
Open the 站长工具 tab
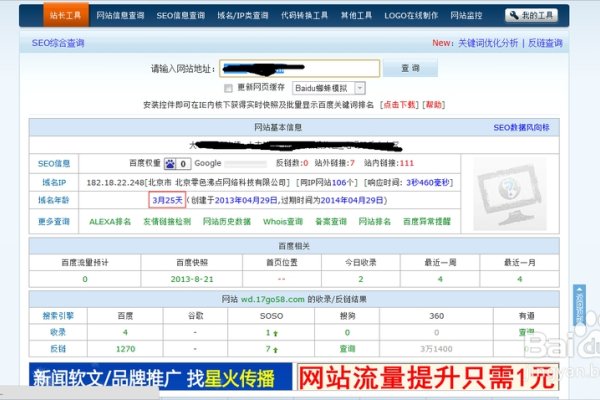[66, 15]
